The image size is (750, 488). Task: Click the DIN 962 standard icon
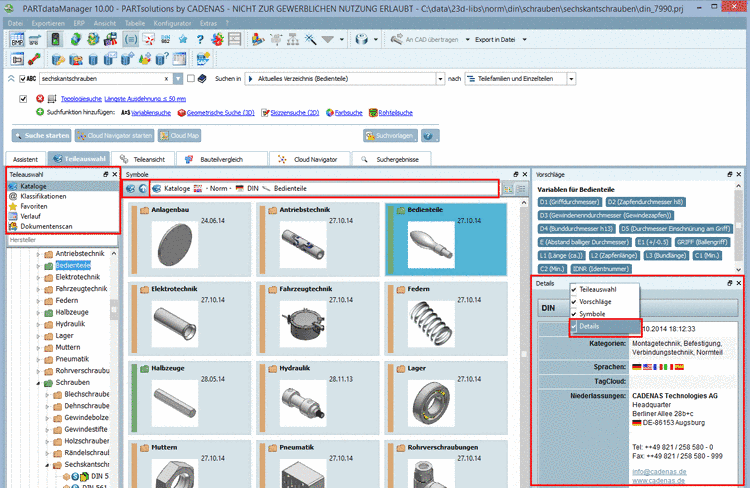(x=165, y=39)
